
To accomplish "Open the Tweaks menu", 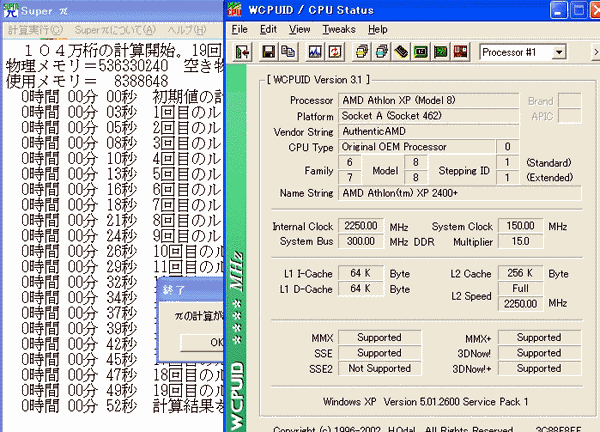I will [x=339, y=29].
